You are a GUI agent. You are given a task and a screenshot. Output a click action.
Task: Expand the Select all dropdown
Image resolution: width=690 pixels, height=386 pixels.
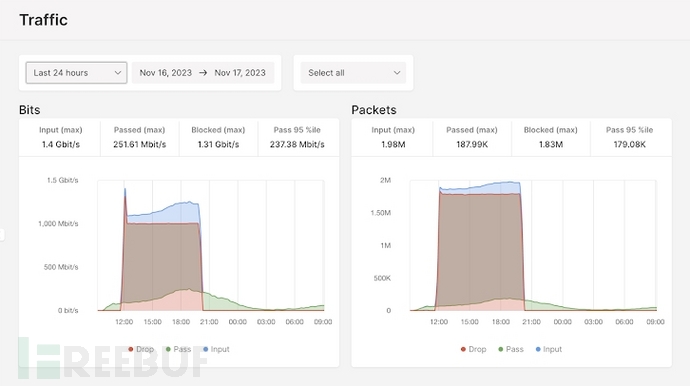pos(353,73)
